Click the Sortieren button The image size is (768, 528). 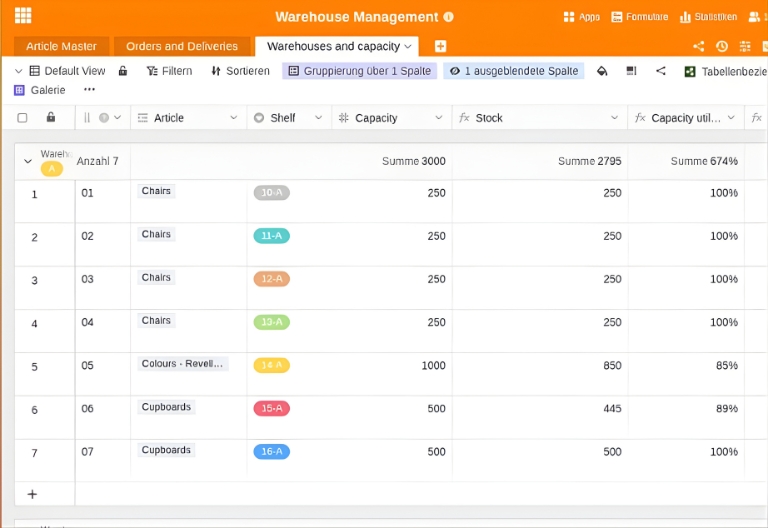click(x=239, y=71)
